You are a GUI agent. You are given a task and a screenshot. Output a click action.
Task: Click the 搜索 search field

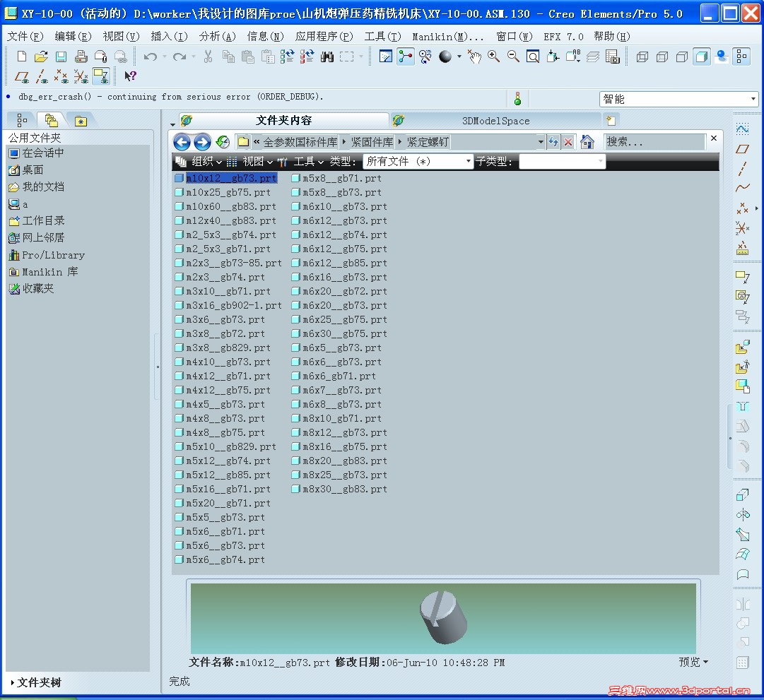[x=654, y=142]
